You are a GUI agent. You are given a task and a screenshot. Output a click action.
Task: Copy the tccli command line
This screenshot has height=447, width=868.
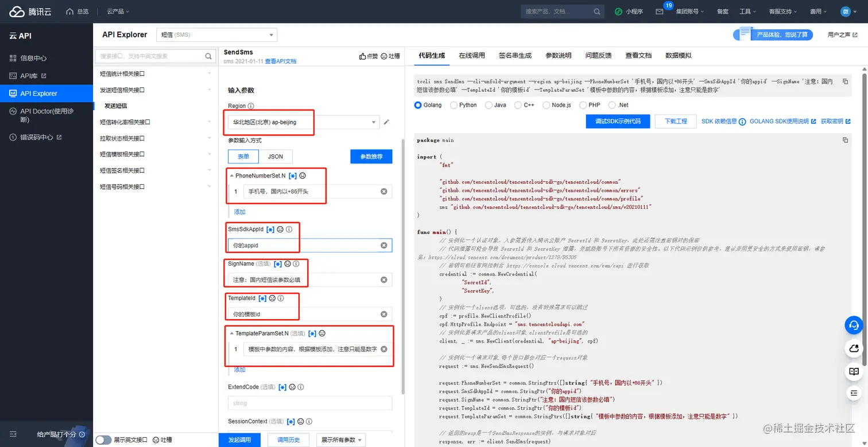coord(845,82)
